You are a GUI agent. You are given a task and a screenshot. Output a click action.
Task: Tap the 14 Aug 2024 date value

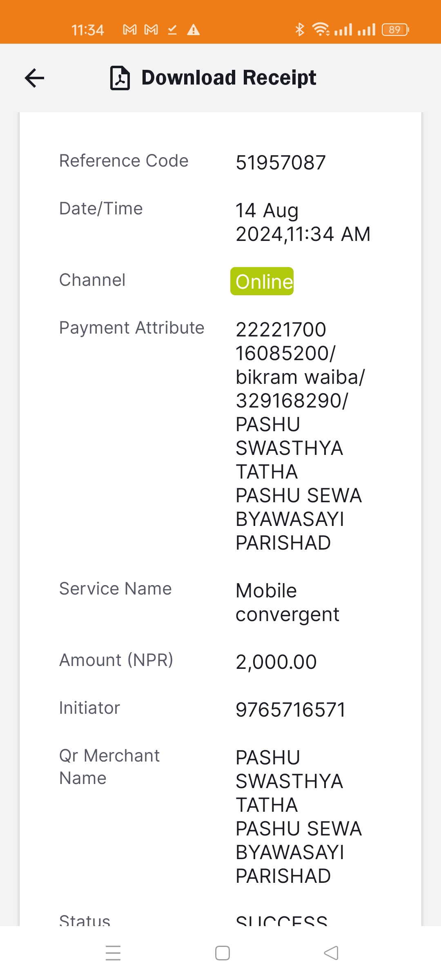tap(303, 222)
